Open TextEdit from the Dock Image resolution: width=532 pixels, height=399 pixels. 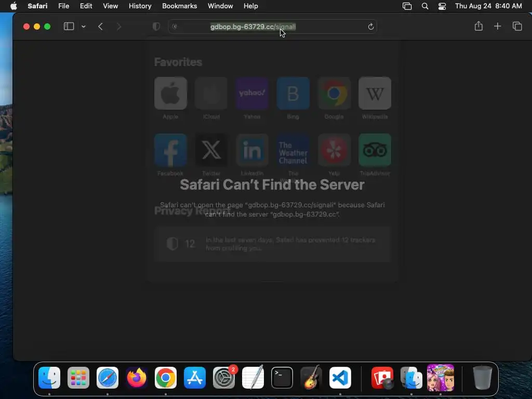coord(253,378)
